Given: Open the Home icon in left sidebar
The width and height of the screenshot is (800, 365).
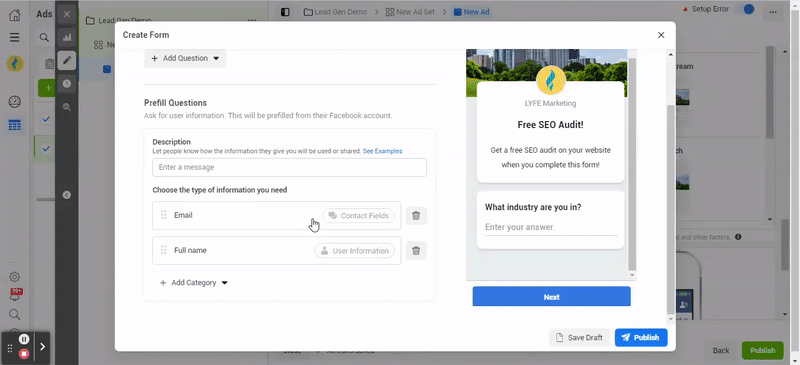Looking at the screenshot, I should click(15, 14).
